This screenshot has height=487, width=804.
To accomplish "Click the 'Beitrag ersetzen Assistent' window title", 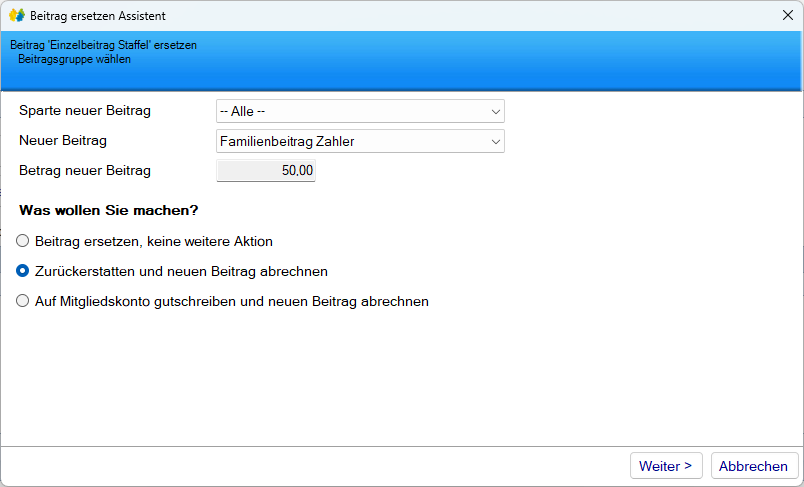I will tap(98, 16).
